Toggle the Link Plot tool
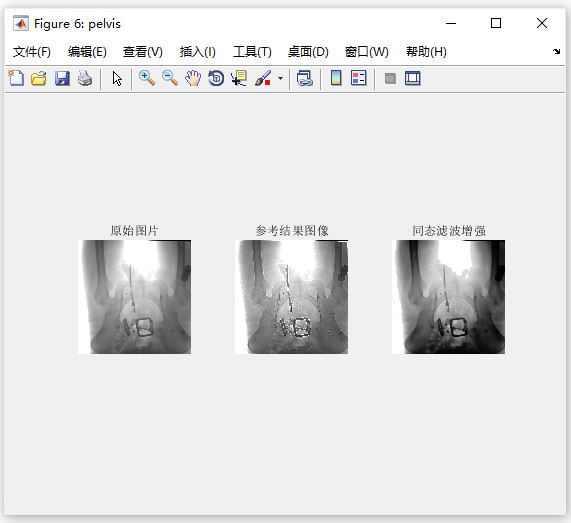The image size is (571, 523). [305, 78]
